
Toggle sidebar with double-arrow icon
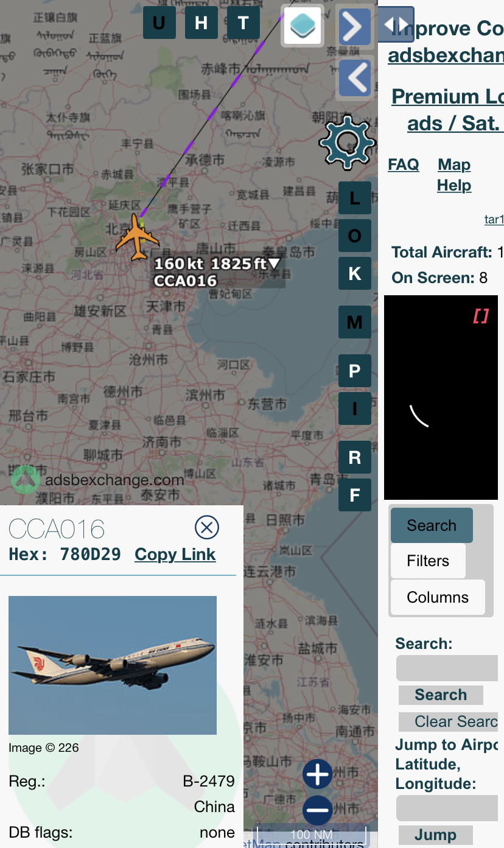click(x=396, y=24)
